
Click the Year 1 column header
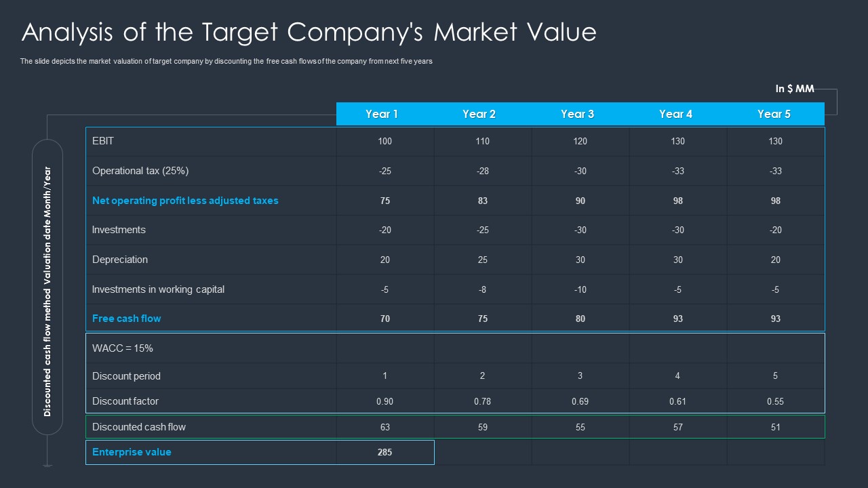point(382,114)
